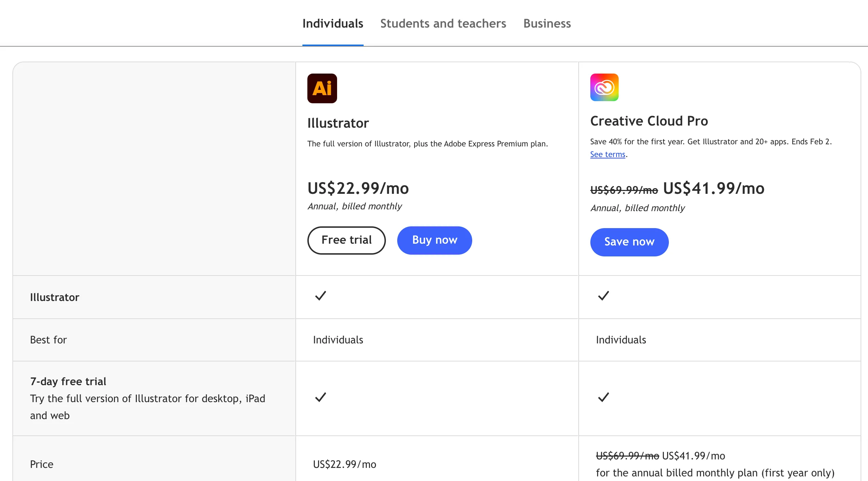Open the Business tab
This screenshot has width=868, height=481.
click(x=547, y=24)
